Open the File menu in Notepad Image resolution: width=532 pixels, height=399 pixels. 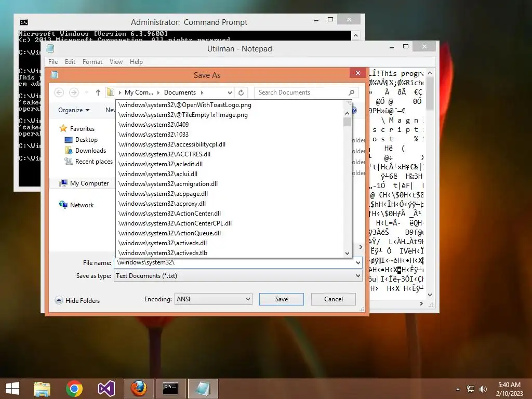[x=53, y=62]
